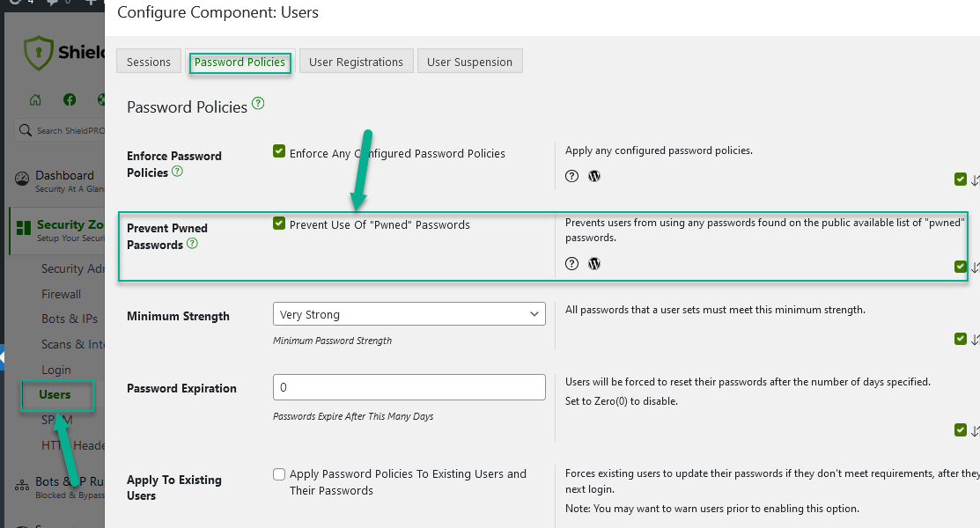Click the Password Expiration days input field
This screenshot has height=528, width=980.
point(409,387)
